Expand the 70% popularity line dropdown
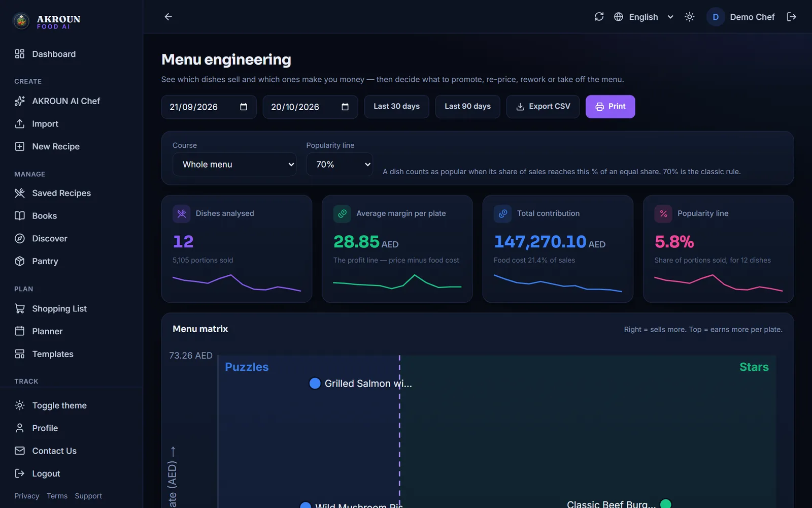 [x=340, y=165]
